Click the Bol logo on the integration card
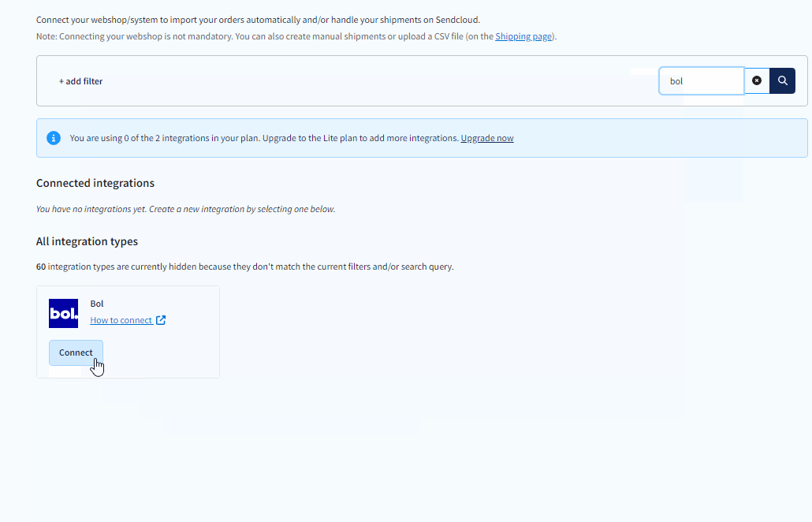The width and height of the screenshot is (812, 522). (x=64, y=313)
